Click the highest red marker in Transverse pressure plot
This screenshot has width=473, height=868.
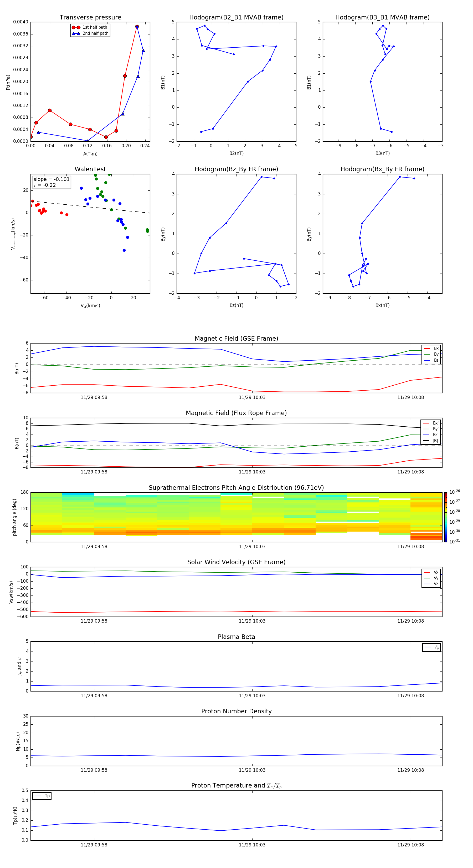pyautogui.click(x=137, y=27)
